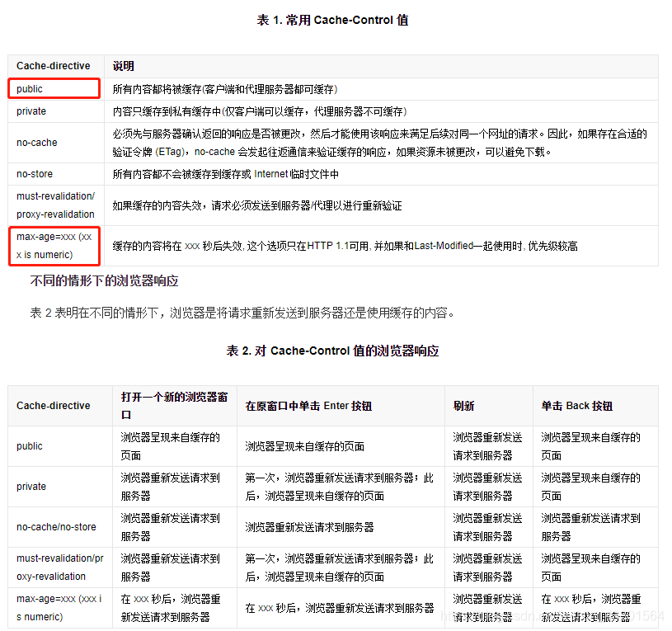Click private row's Enter cell starting 第一次

click(x=340, y=487)
